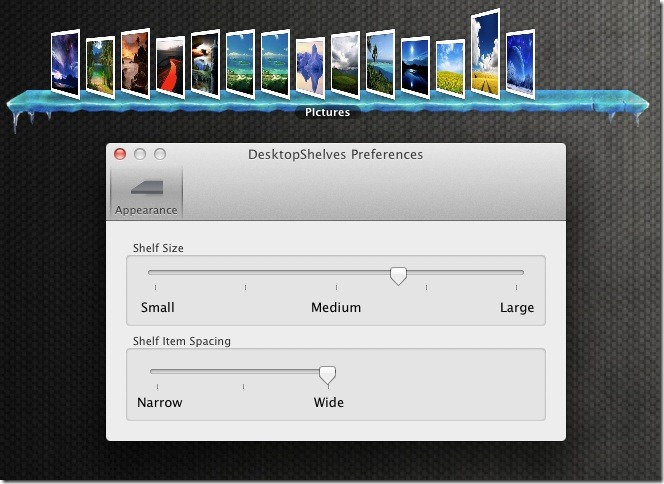664x484 pixels.
Task: Close the DesktopShelves Preferences window
Action: coord(120,154)
